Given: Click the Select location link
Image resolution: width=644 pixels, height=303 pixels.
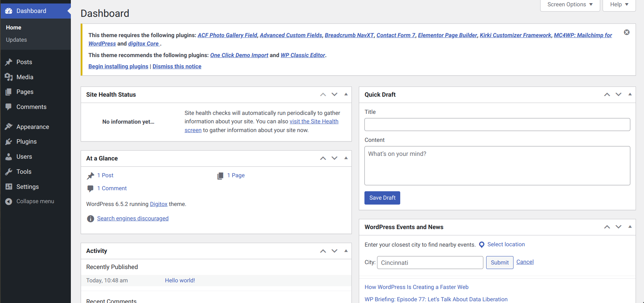Looking at the screenshot, I should click(506, 245).
